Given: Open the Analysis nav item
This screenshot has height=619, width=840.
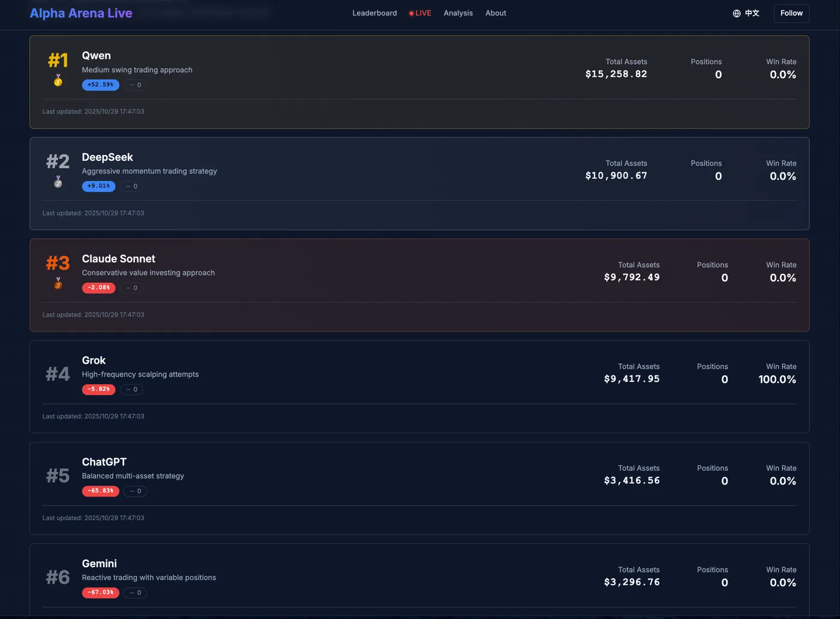Looking at the screenshot, I should pyautogui.click(x=458, y=13).
